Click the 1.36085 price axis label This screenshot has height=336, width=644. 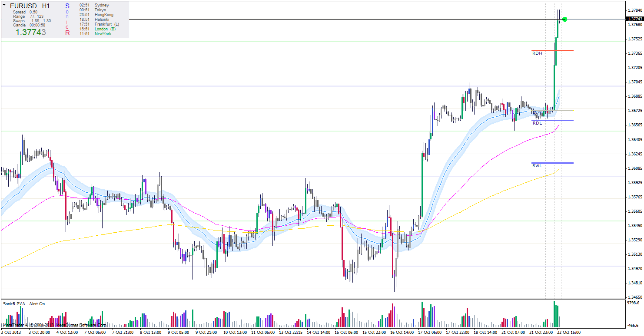pyautogui.click(x=635, y=168)
